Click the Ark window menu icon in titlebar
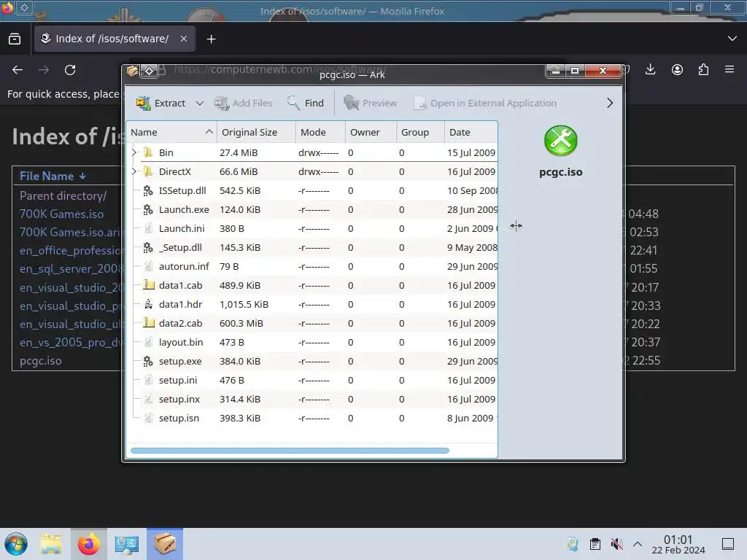The image size is (747, 560). [x=133, y=71]
